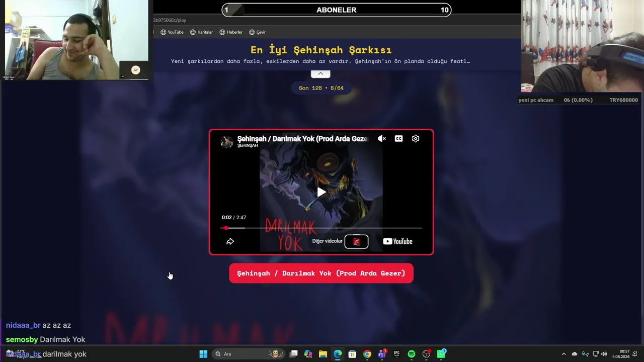Open network settings tray icon
644x362 pixels.
(596, 354)
